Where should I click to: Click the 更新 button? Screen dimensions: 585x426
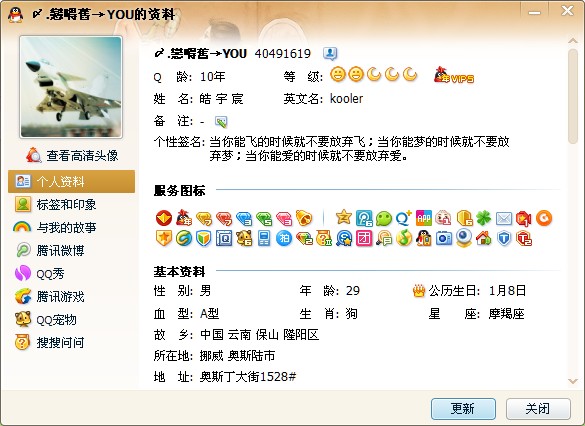click(463, 409)
